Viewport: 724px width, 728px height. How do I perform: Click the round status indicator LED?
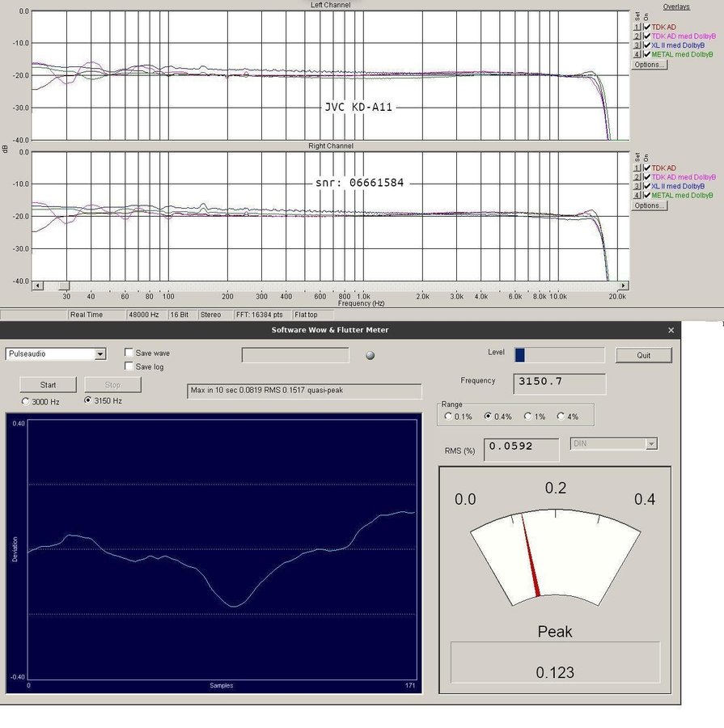[370, 355]
